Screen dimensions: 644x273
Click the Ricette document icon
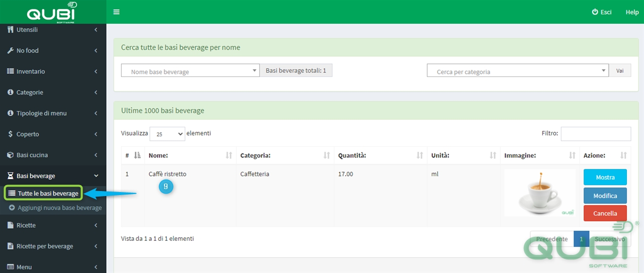pyautogui.click(x=11, y=225)
